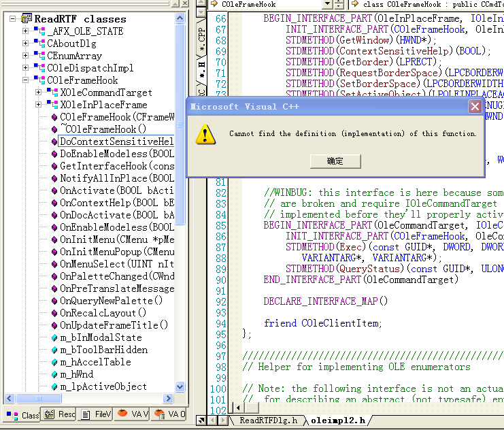Click the *.CPP vertical side tab

(x=201, y=37)
